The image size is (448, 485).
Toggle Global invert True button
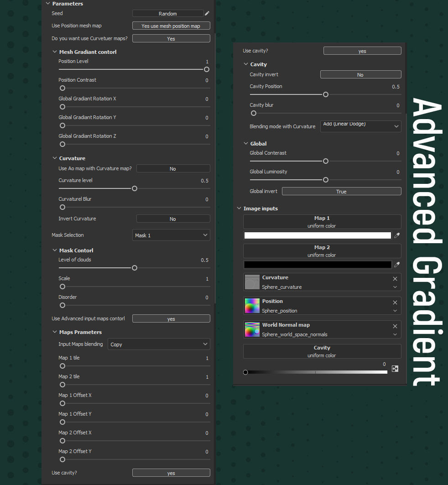point(342,192)
